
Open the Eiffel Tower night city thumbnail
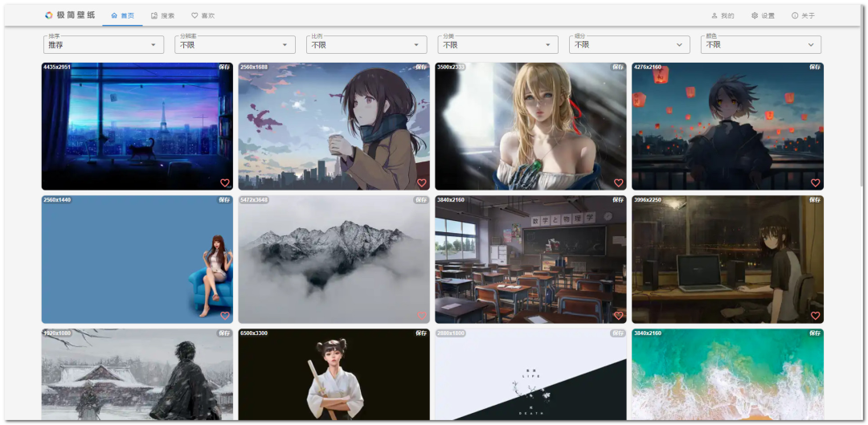137,126
